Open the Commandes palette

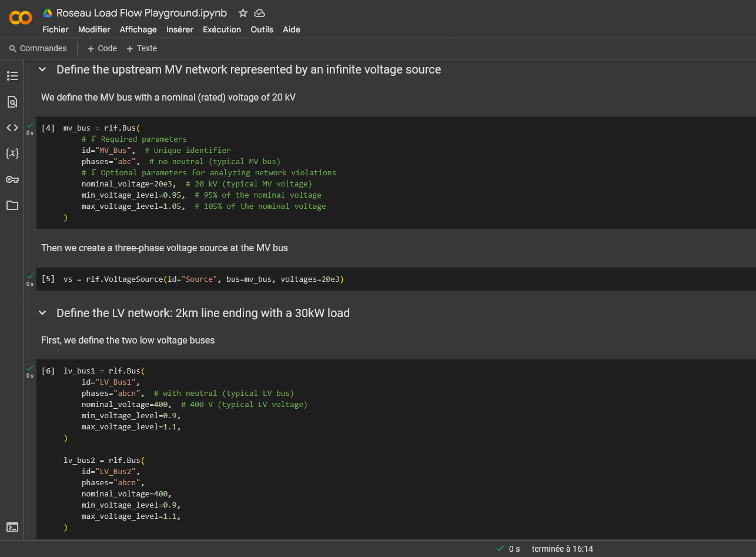click(38, 48)
